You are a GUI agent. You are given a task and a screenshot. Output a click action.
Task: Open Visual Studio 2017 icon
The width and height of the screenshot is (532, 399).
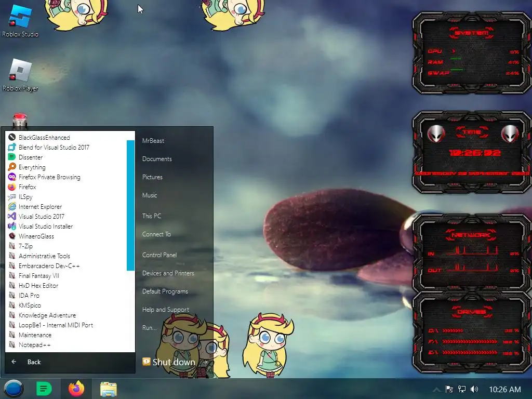(12, 216)
